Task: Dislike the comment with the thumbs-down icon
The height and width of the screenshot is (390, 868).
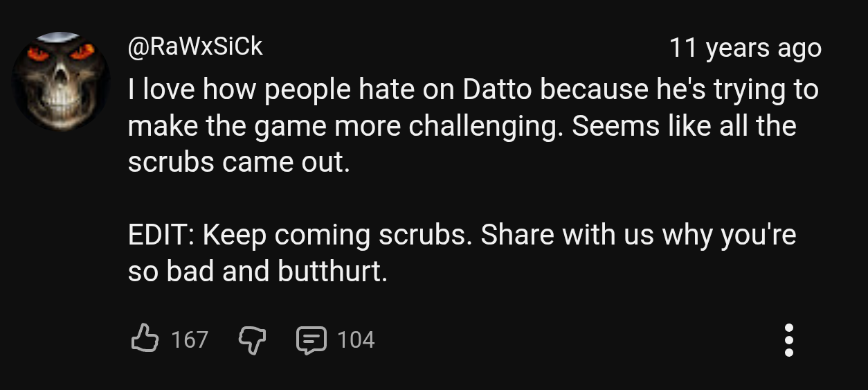Action: pos(252,339)
